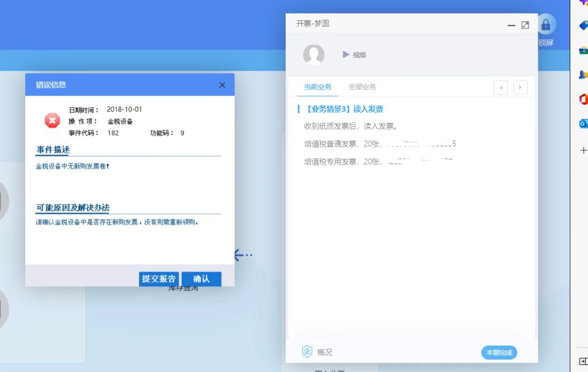The height and width of the screenshot is (372, 588).
Task: Go to next business item arrow
Action: point(520,88)
